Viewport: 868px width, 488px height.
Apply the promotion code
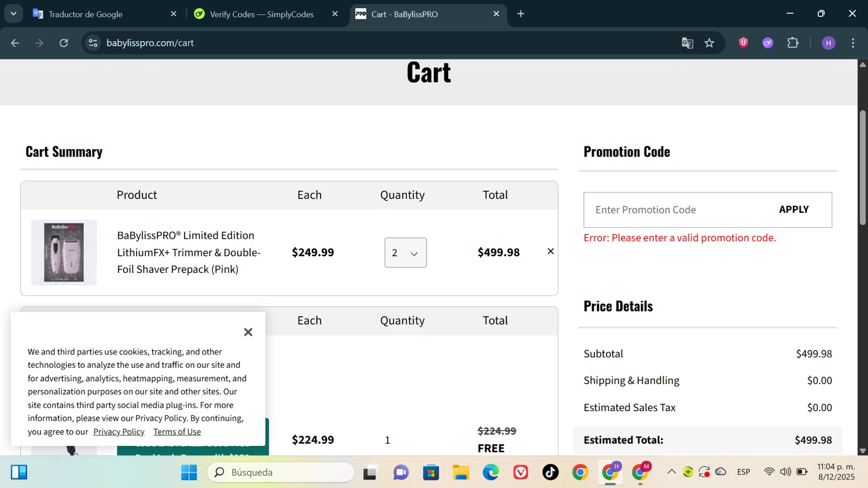(x=794, y=209)
